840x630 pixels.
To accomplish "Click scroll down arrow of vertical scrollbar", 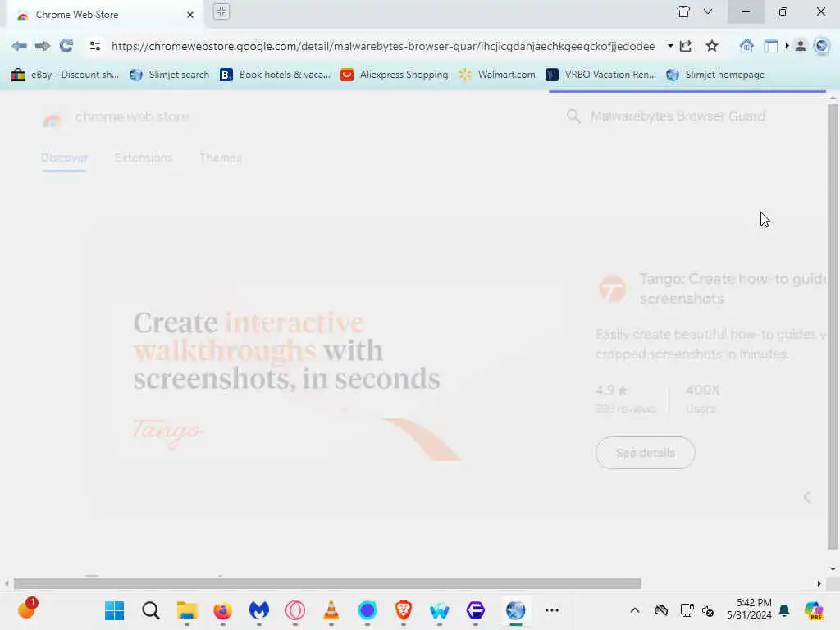I will tap(833, 569).
